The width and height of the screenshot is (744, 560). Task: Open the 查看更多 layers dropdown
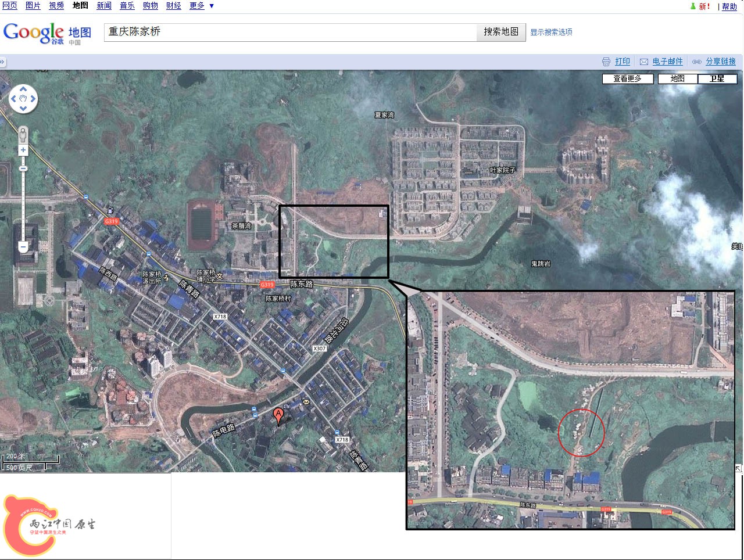628,78
